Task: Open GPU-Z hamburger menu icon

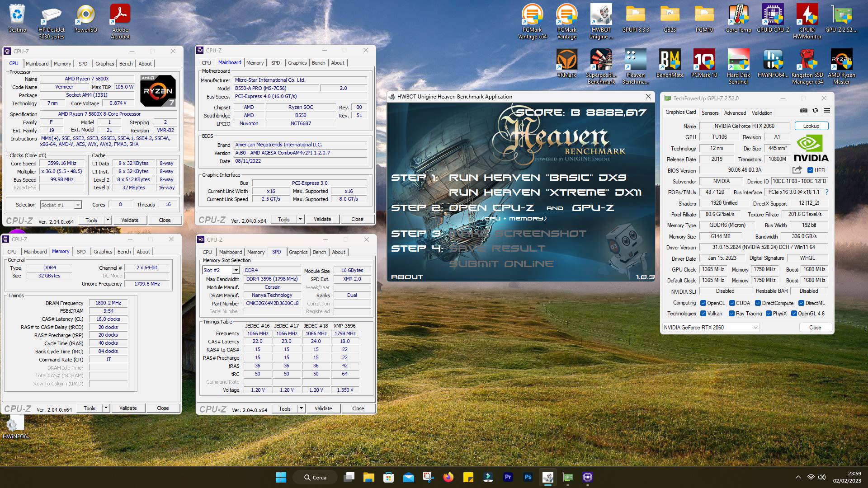Action: (x=827, y=111)
